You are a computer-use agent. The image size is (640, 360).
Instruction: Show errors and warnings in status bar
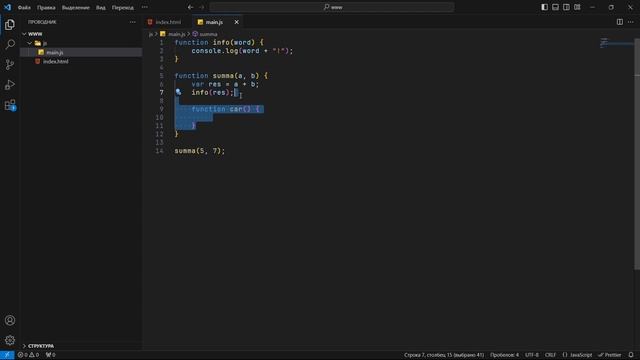click(x=28, y=355)
